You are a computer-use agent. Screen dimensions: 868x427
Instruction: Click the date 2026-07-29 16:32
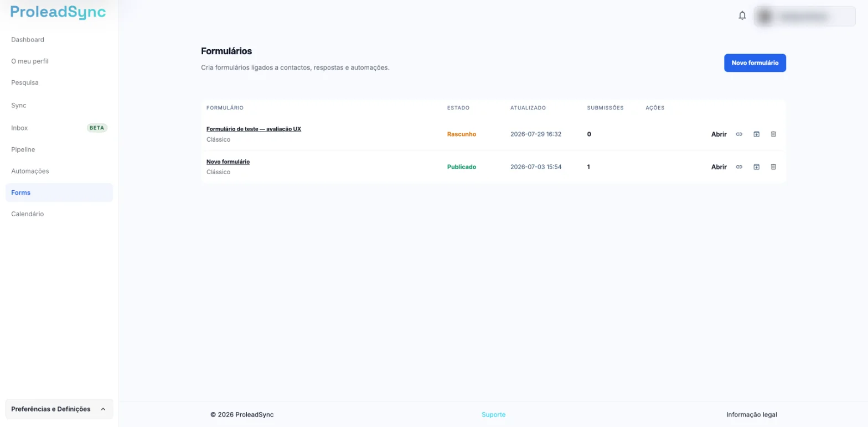536,134
